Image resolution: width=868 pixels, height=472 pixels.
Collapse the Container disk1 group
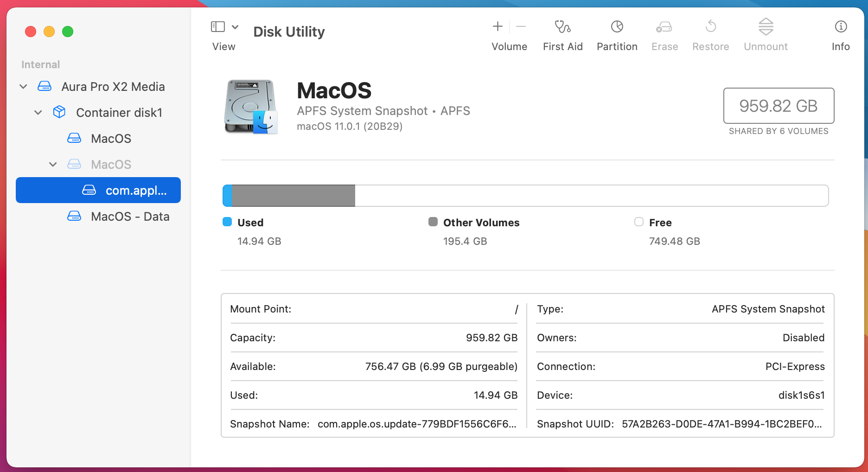pos(38,113)
